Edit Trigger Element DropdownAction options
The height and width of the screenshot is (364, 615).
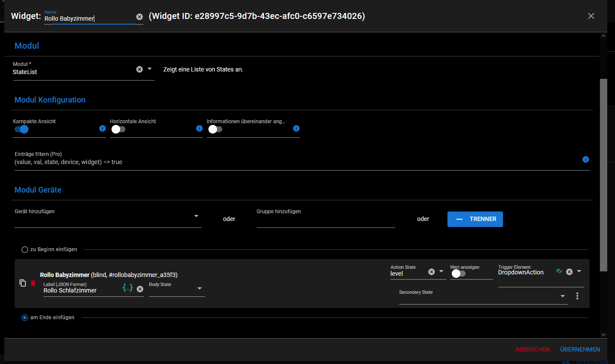[559, 271]
